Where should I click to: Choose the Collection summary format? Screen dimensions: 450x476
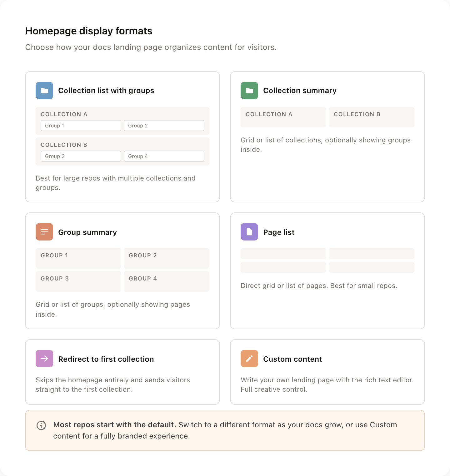[x=327, y=136]
